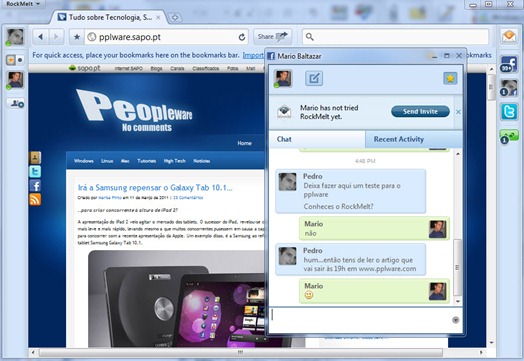The height and width of the screenshot is (361, 524).
Task: Dismiss the invite banner with small x
Action: point(458,112)
